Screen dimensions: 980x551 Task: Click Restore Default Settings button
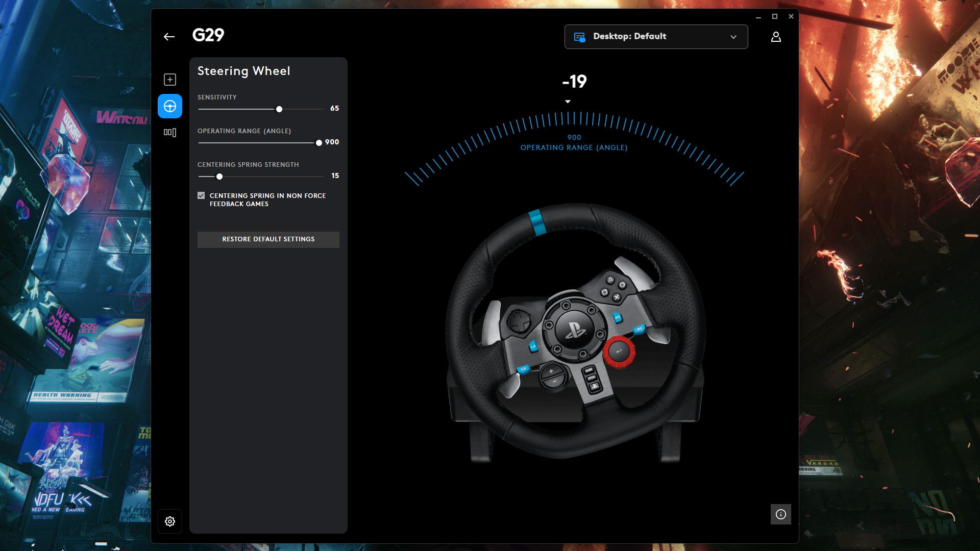pos(268,239)
